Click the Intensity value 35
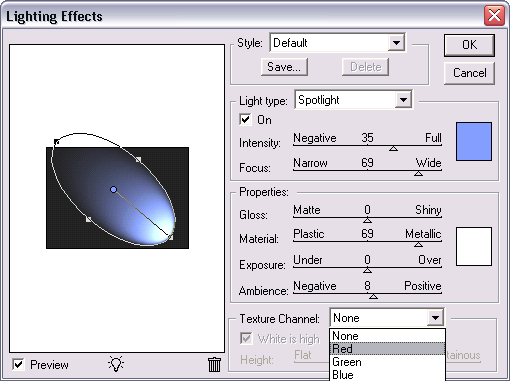The width and height of the screenshot is (510, 381). tap(367, 138)
